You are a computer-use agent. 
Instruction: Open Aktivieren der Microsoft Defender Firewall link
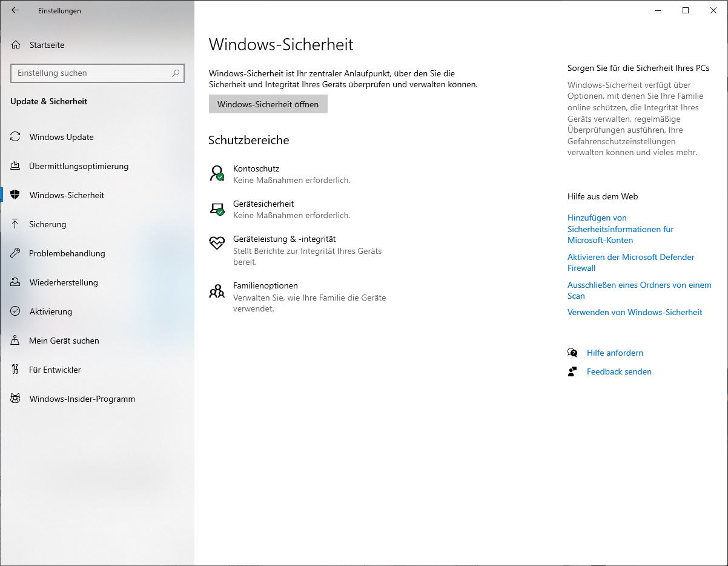(x=631, y=262)
